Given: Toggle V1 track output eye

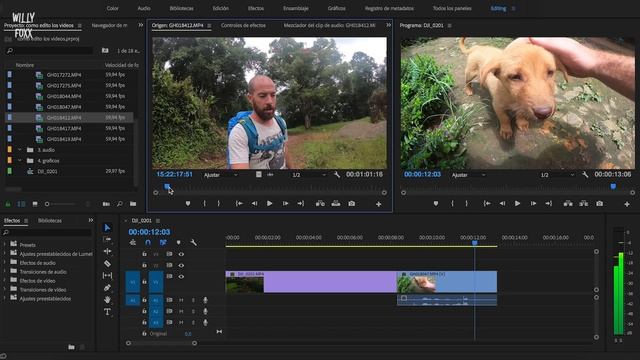Looking at the screenshot, I should point(181,276).
